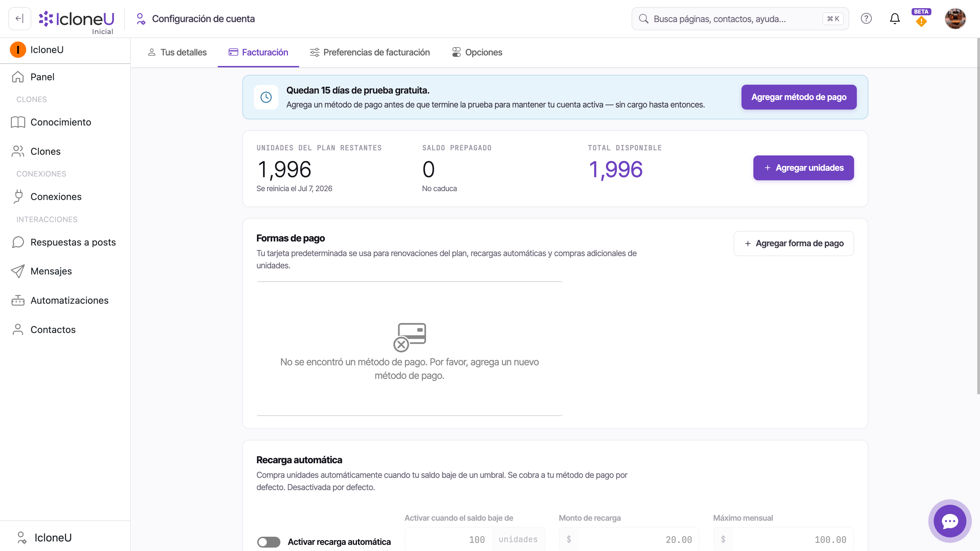This screenshot has width=980, height=551.
Task: Switch to the Tus detalles tab
Action: pyautogui.click(x=177, y=52)
